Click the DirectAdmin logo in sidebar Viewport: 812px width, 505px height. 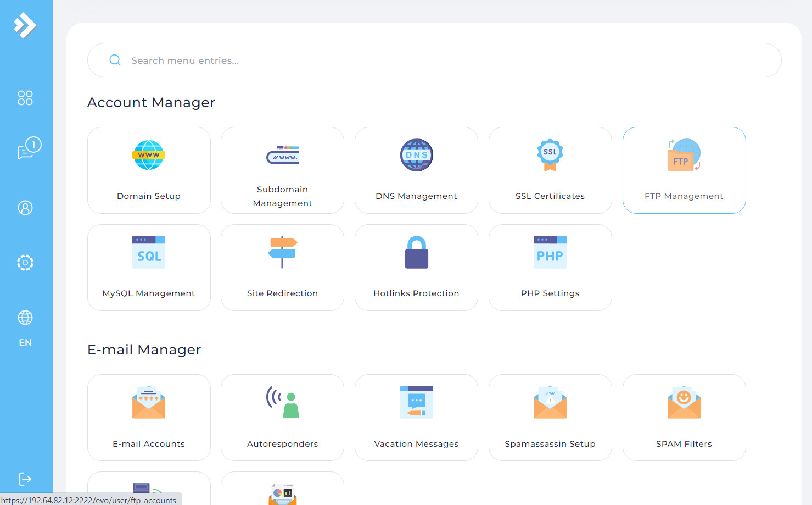tap(25, 25)
